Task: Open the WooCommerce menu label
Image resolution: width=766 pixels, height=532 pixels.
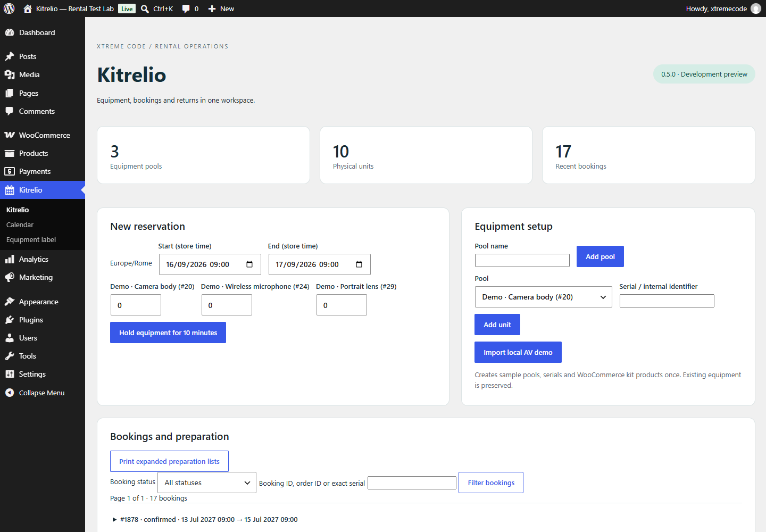Action: (x=45, y=135)
